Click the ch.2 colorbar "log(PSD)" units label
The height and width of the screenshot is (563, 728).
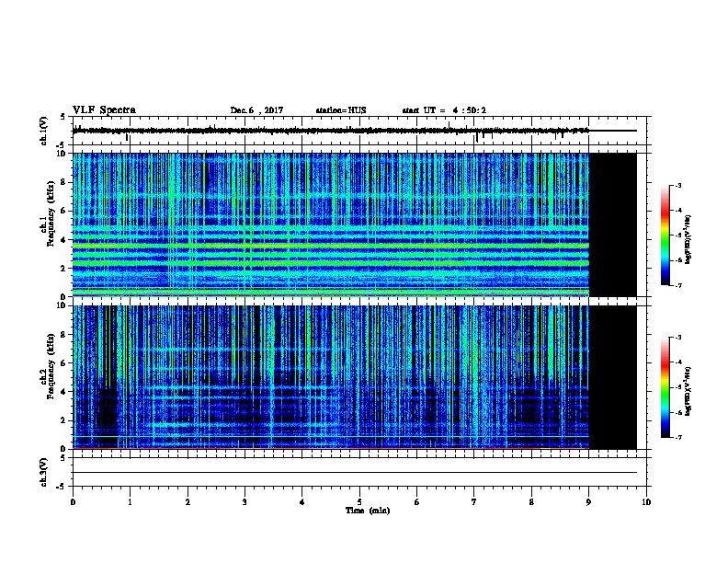[x=688, y=391]
